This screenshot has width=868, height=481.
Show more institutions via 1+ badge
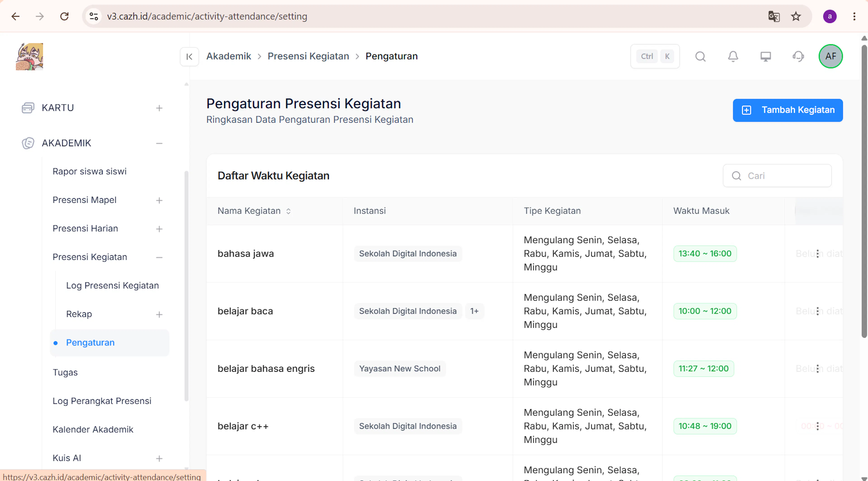click(x=474, y=311)
